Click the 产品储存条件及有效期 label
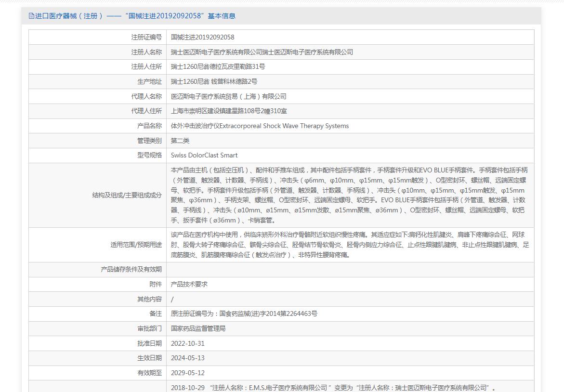 (x=131, y=269)
